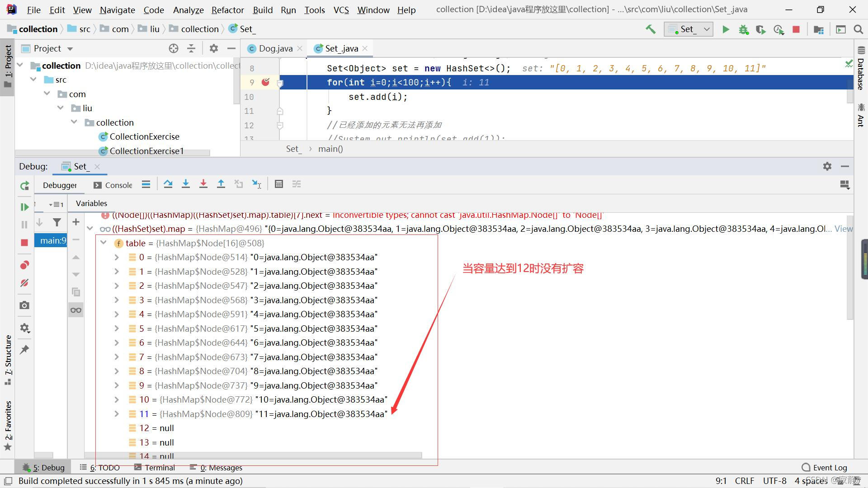Open Debug panel settings gear icon
Viewport: 868px width, 488px height.
pyautogui.click(x=827, y=166)
